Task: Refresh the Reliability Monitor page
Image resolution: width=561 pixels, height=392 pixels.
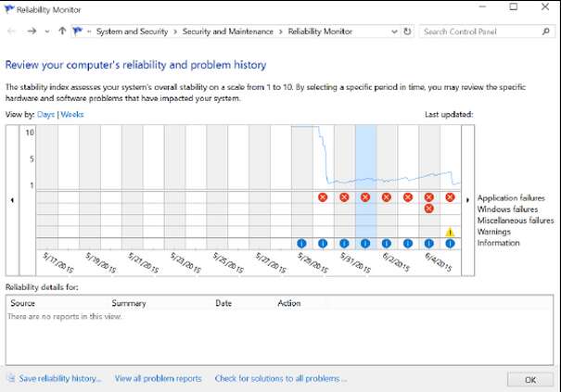Action: pyautogui.click(x=407, y=32)
